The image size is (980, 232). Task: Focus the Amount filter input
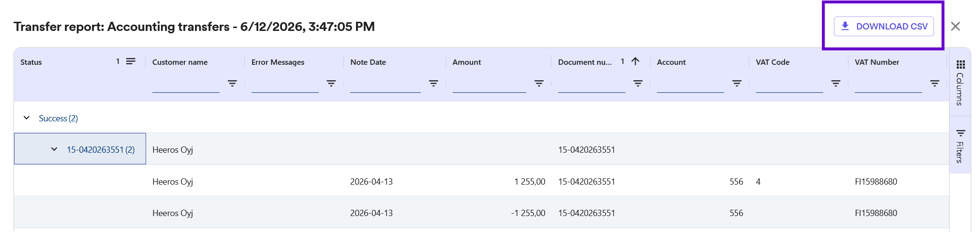pos(490,84)
